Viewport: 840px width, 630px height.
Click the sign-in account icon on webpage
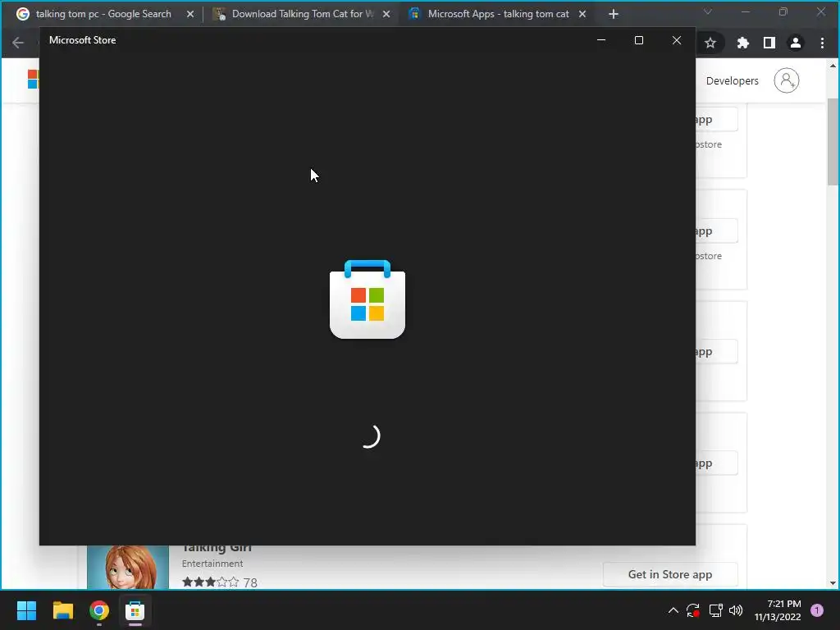(787, 80)
